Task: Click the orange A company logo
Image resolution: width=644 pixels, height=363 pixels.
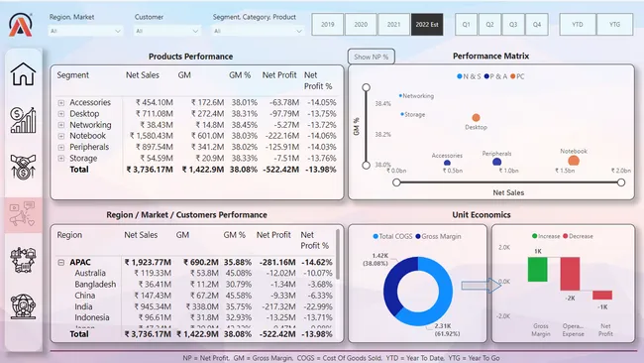Action: point(20,25)
